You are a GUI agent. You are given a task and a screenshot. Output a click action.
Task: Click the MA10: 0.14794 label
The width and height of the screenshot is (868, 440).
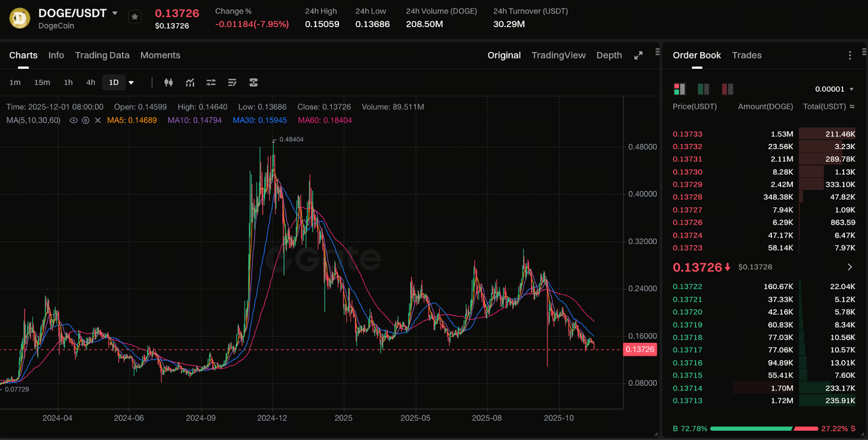click(195, 120)
